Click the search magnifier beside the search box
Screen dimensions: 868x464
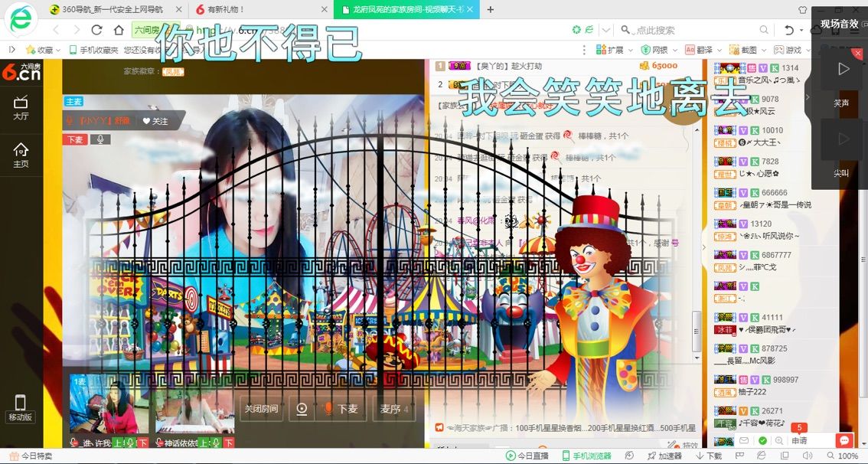point(763,30)
